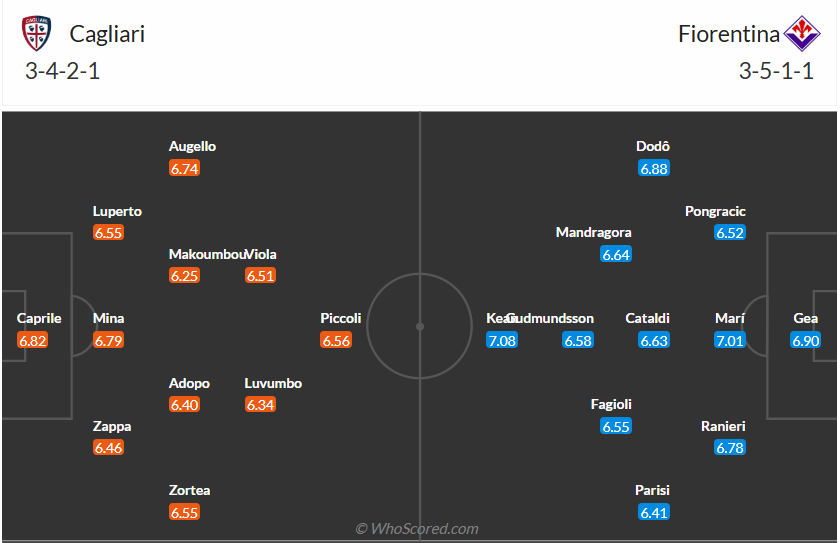Click Kean's 7.08 rating badge
This screenshot has width=840, height=543.
coord(501,341)
